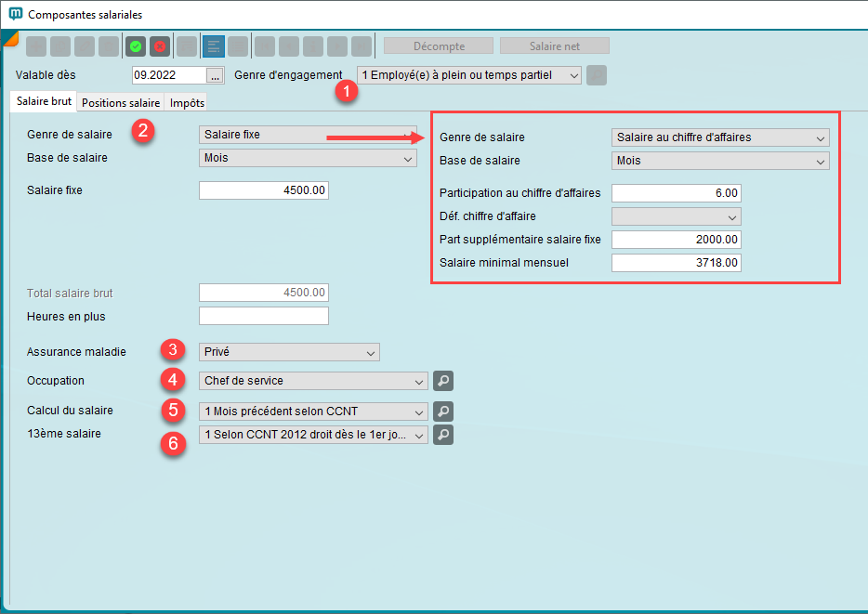
Task: Click the green checkmark save icon
Action: 136,46
